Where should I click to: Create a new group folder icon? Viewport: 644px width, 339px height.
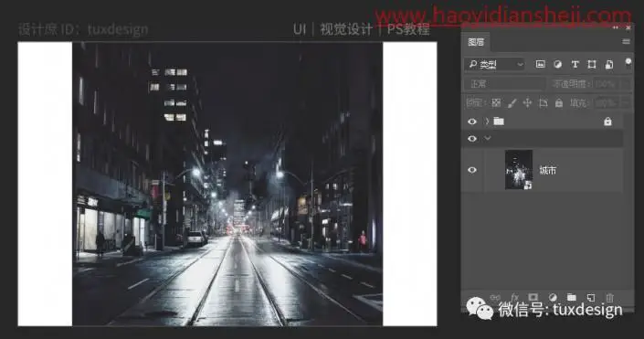pyautogui.click(x=572, y=297)
